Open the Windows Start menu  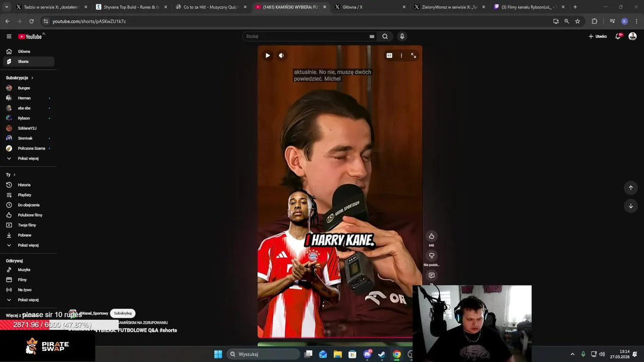pyautogui.click(x=218, y=354)
